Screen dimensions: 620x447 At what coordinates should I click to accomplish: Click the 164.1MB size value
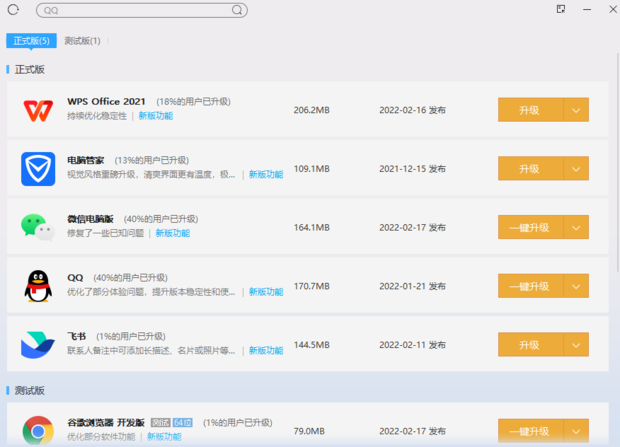[312, 227]
